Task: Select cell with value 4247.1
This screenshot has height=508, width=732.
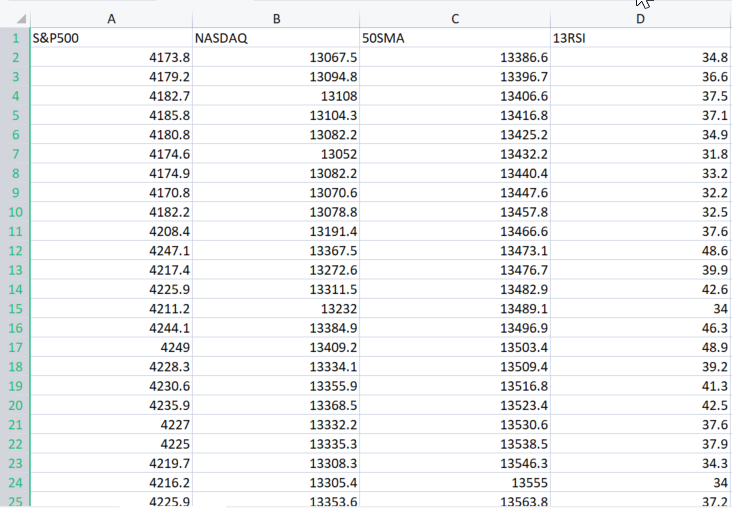Action: click(111, 251)
